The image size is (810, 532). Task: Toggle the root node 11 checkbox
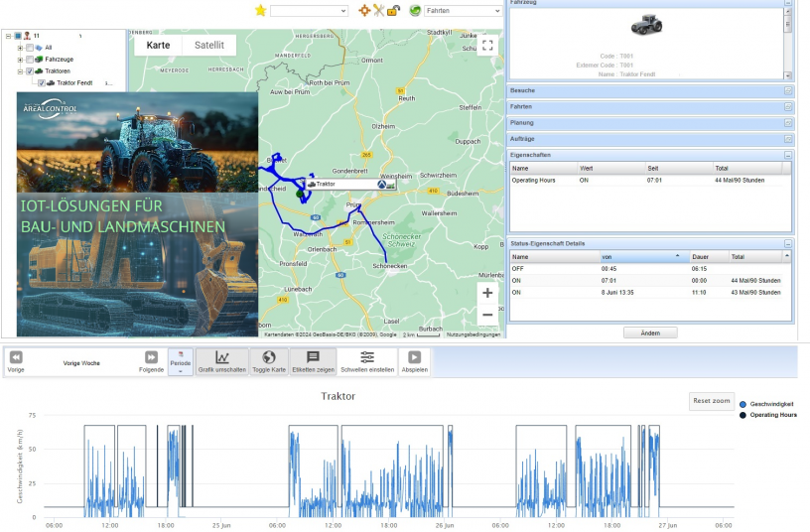click(x=18, y=36)
